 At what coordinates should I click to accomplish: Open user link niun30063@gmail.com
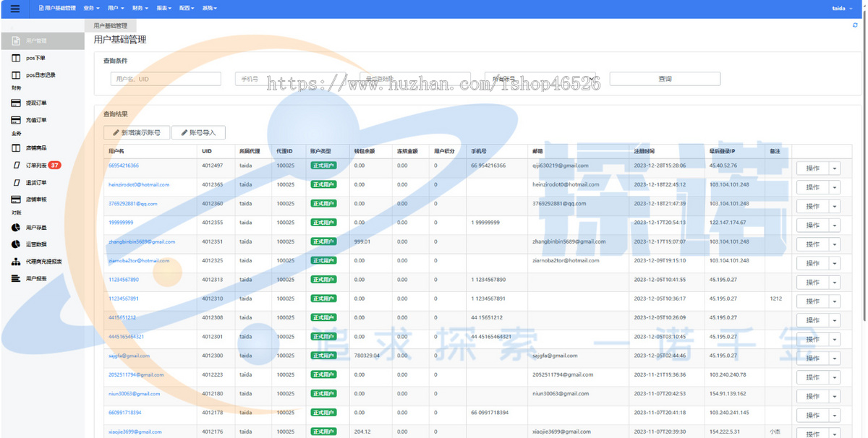pyautogui.click(x=134, y=394)
